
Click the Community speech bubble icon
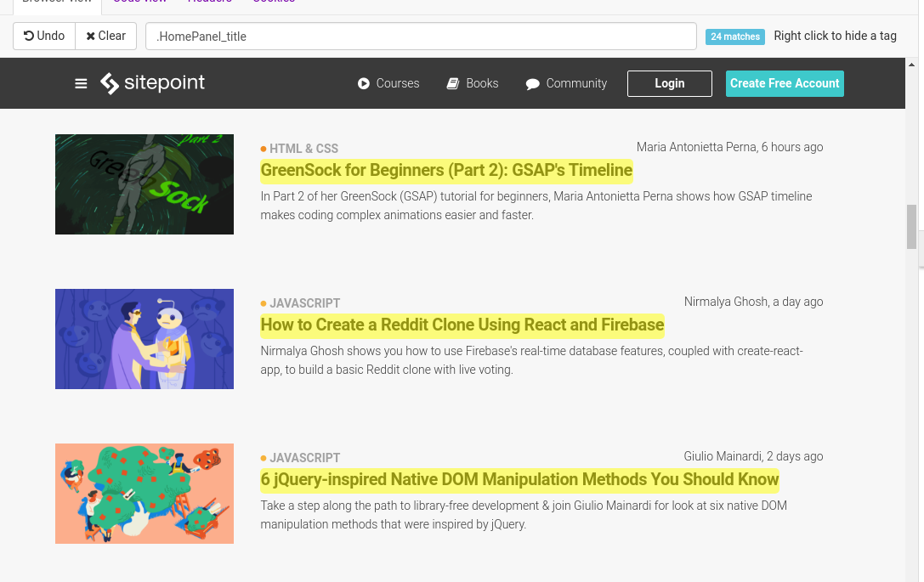(x=532, y=84)
